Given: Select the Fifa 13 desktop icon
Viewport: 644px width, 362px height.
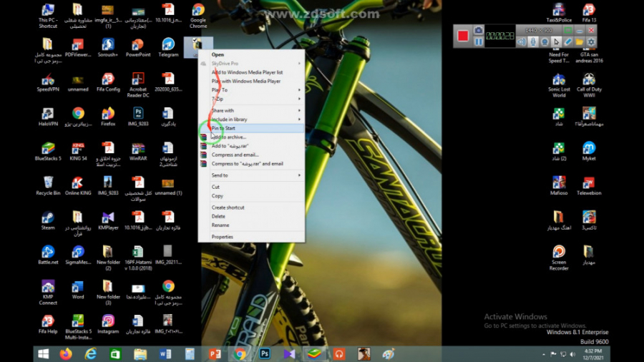Looking at the screenshot, I should [589, 12].
